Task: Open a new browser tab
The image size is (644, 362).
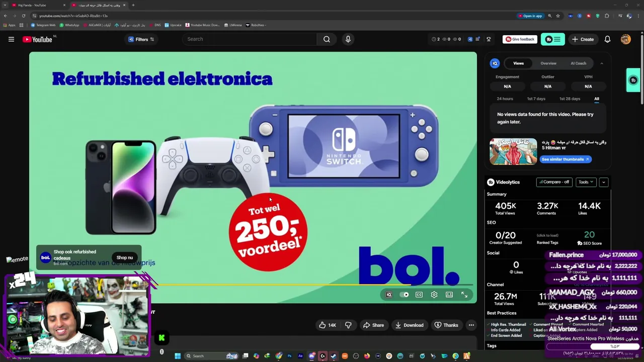Action: pos(133,5)
